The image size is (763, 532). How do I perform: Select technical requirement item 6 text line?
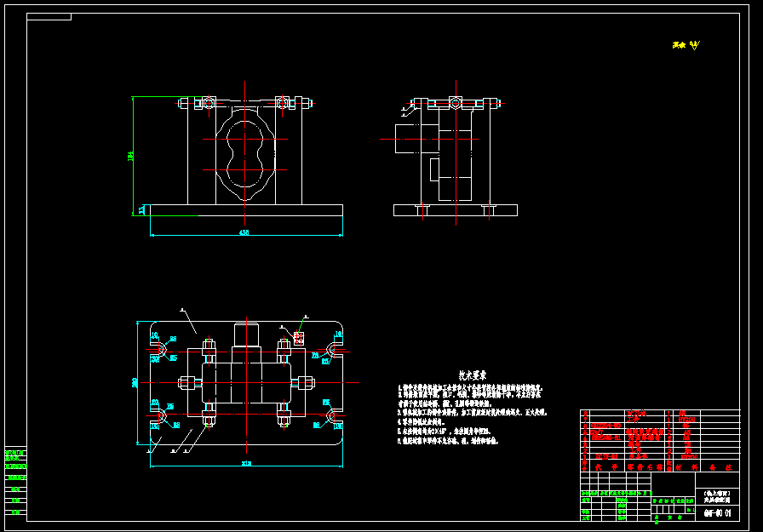(x=448, y=441)
